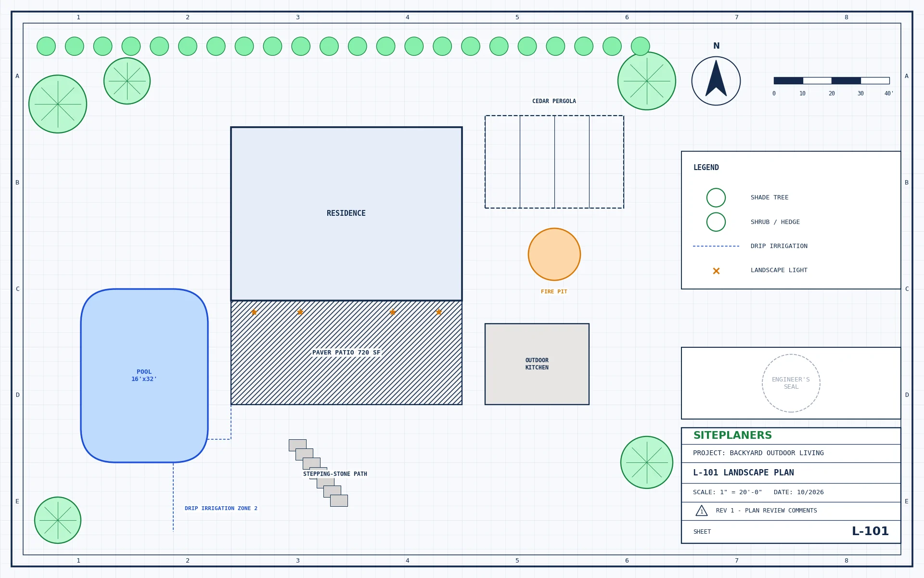Select the leftmost landscape light on the patio
Viewport: 924px width, 578px height.
click(x=254, y=312)
